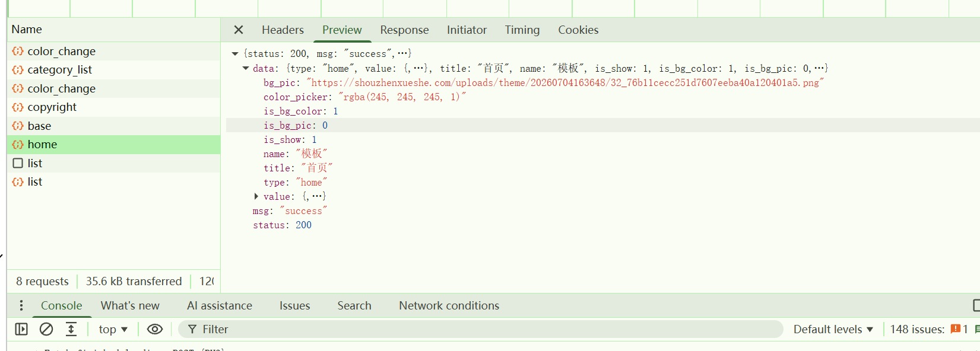The width and height of the screenshot is (980, 351).
Task: Close the request details panel
Action: (239, 30)
